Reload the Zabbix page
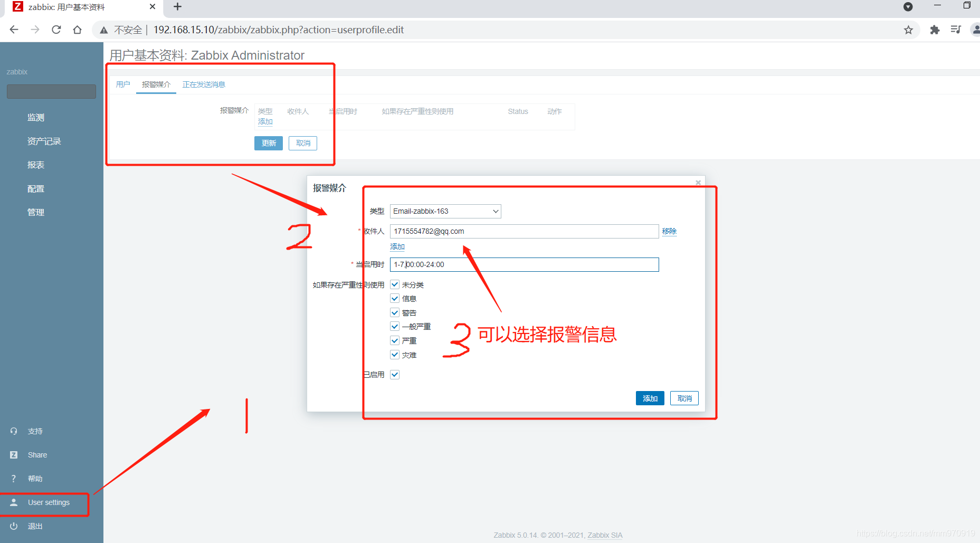The image size is (980, 543). [x=56, y=30]
